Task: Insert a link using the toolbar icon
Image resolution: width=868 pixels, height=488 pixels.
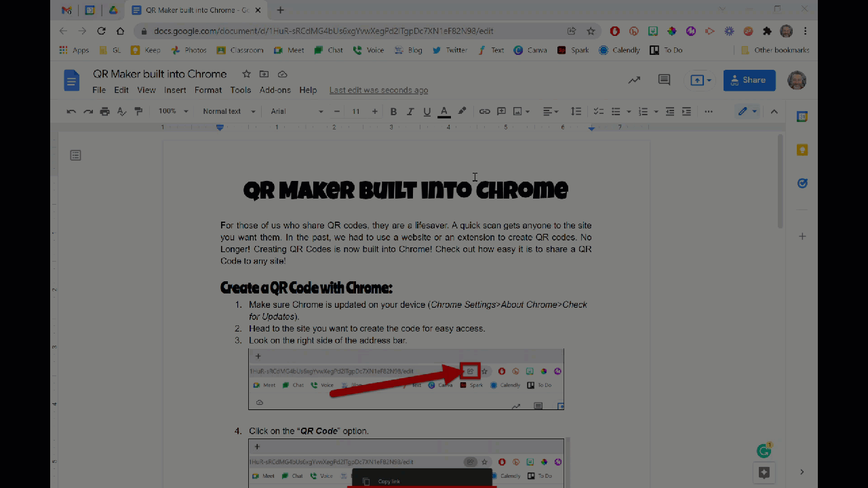Action: 485,111
